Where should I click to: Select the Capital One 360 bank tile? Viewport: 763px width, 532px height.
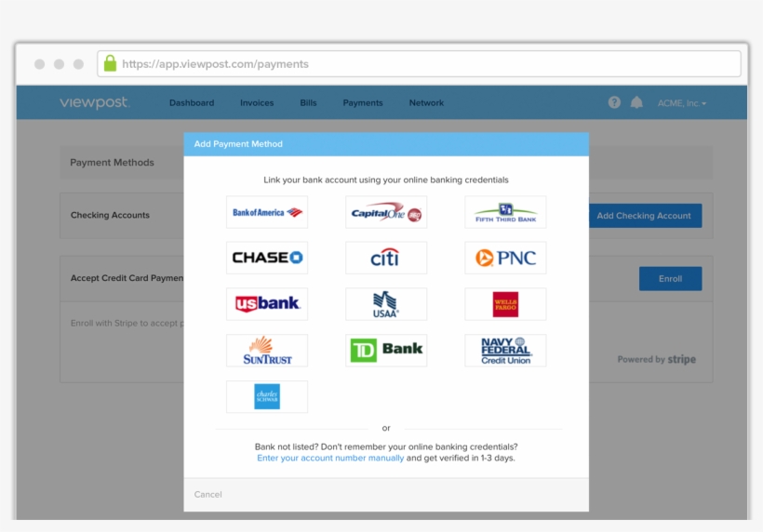coord(386,212)
